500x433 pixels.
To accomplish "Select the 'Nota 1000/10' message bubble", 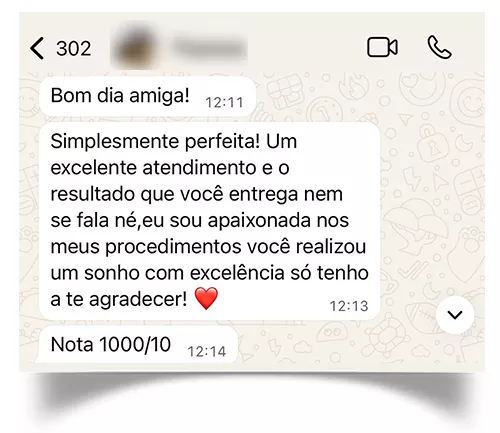I will point(138,345).
